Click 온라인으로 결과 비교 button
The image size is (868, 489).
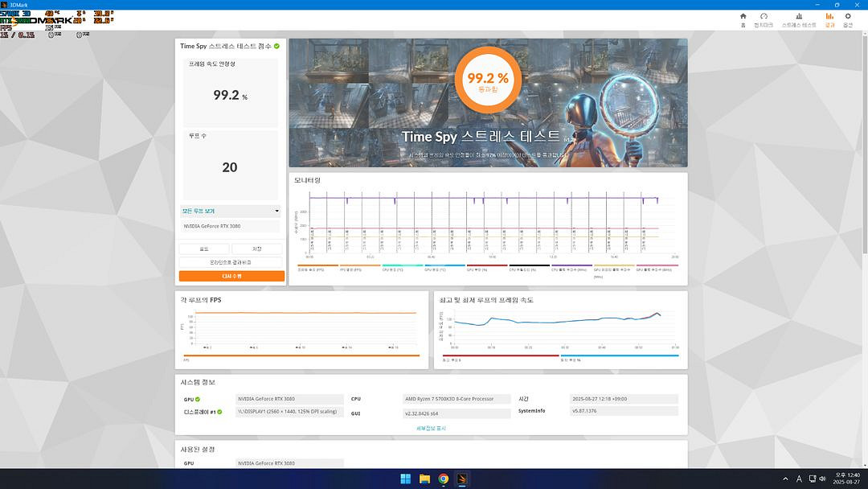231,262
